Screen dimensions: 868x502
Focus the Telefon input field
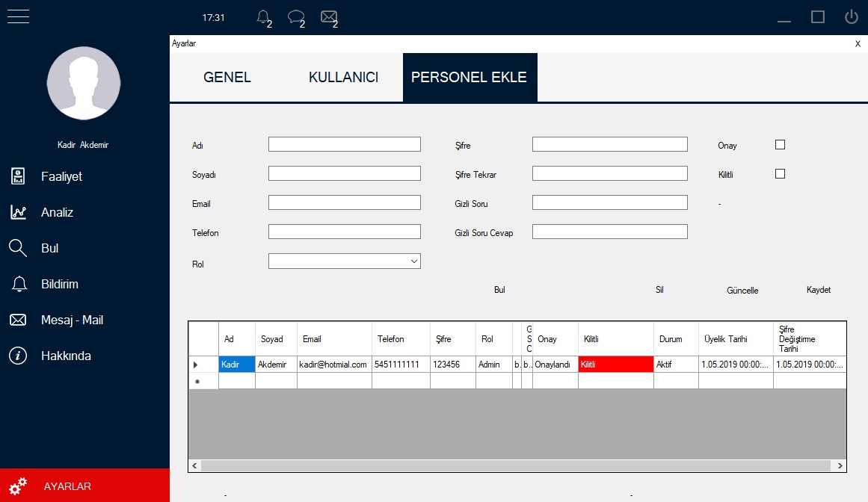click(x=345, y=232)
